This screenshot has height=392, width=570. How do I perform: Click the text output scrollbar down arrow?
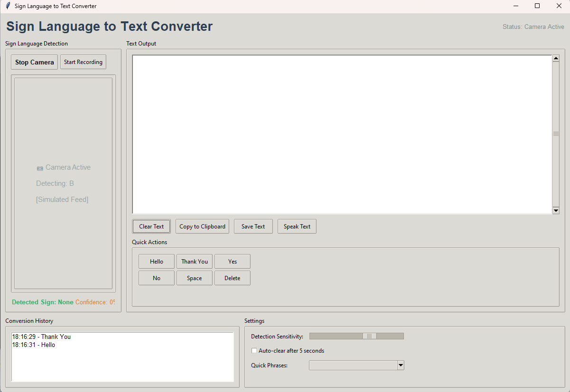pos(556,210)
